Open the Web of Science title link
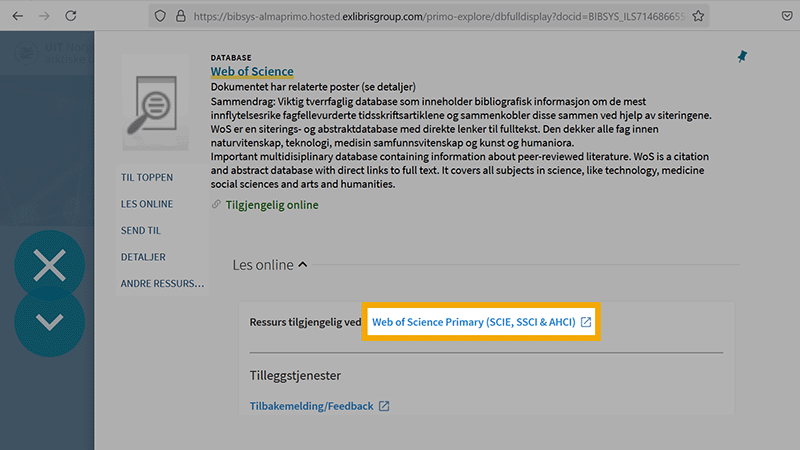 pos(252,72)
